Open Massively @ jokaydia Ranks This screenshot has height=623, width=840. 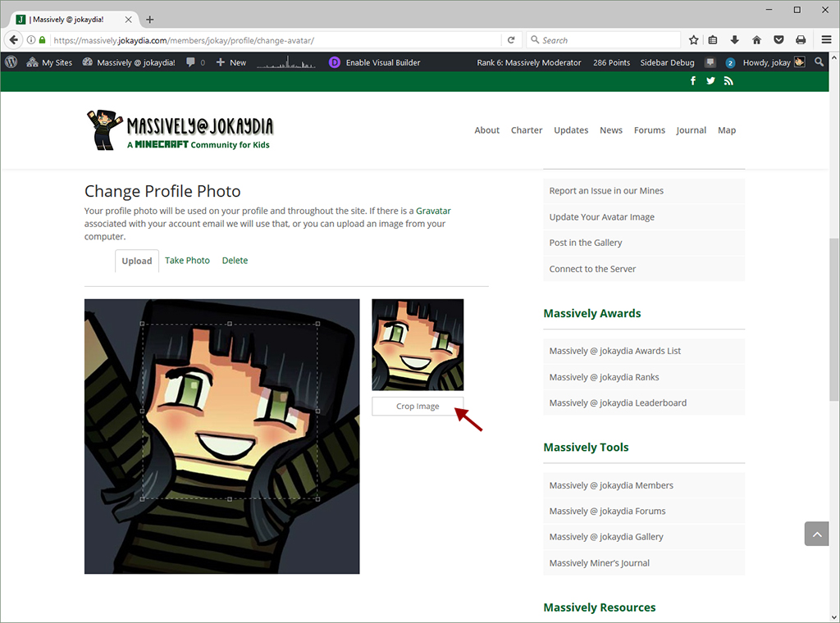point(644,377)
